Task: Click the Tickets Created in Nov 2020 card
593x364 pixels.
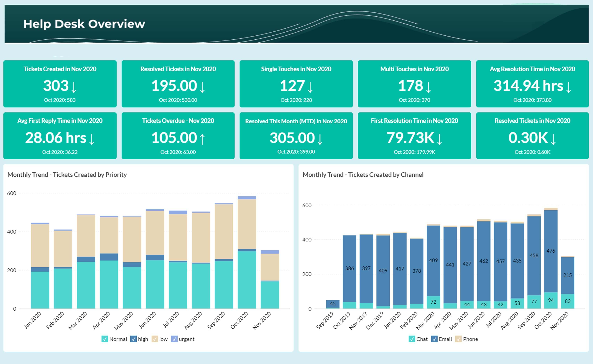Action: (x=60, y=83)
